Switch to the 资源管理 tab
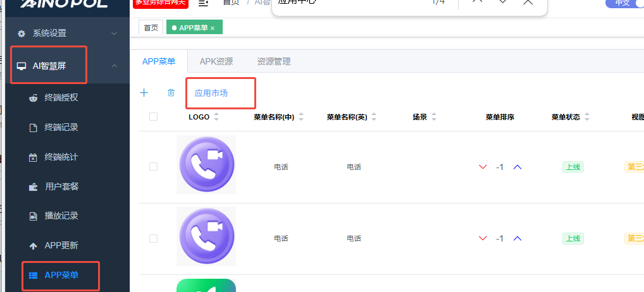The width and height of the screenshot is (644, 292). click(273, 61)
